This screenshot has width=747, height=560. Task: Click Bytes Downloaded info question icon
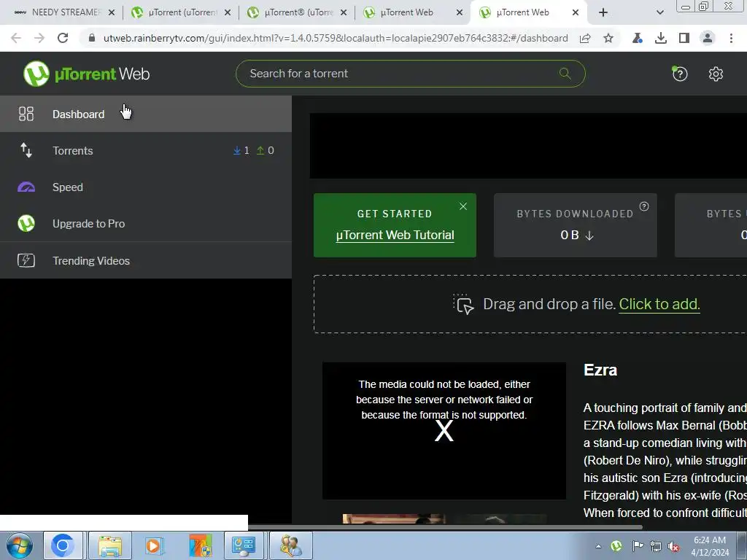644,206
